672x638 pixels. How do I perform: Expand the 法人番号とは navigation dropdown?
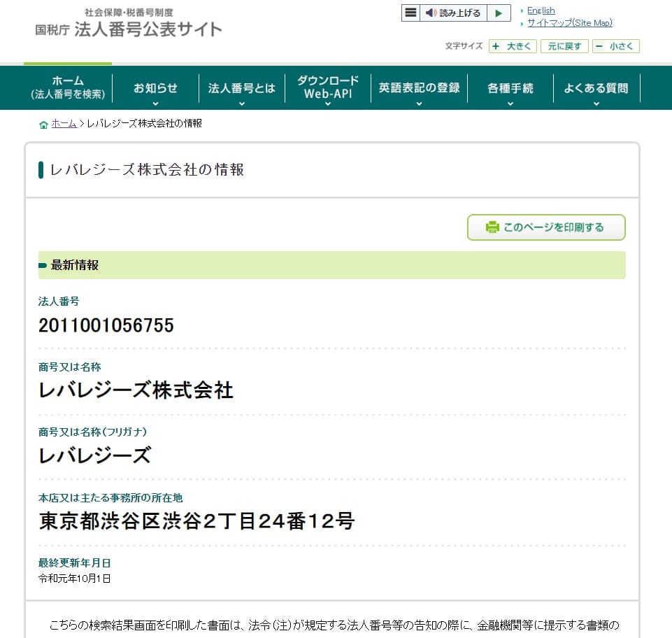click(242, 89)
